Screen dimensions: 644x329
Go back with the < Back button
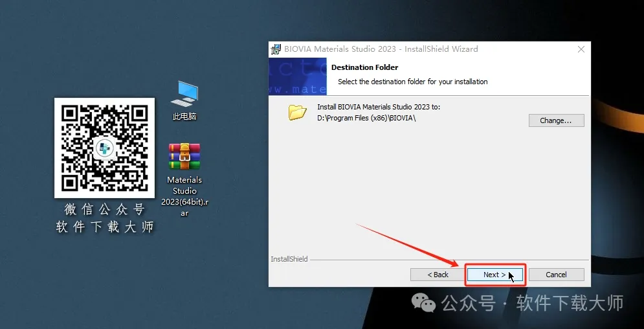[438, 275]
